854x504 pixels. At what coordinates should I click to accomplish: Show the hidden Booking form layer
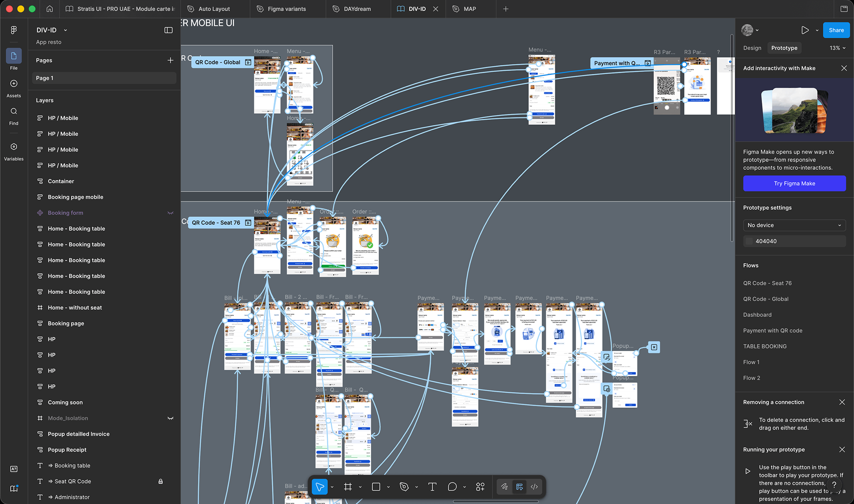click(170, 213)
